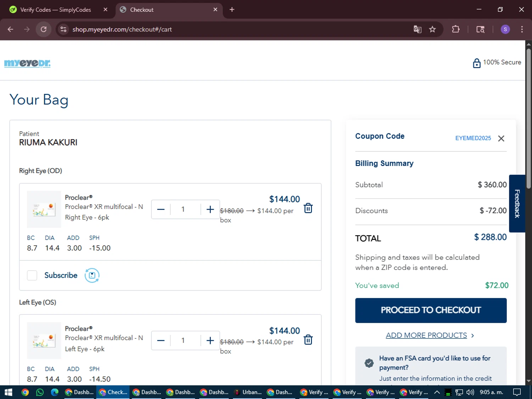This screenshot has width=532, height=399.
Task: Decrease Left Eye box quantity
Action: (161, 340)
